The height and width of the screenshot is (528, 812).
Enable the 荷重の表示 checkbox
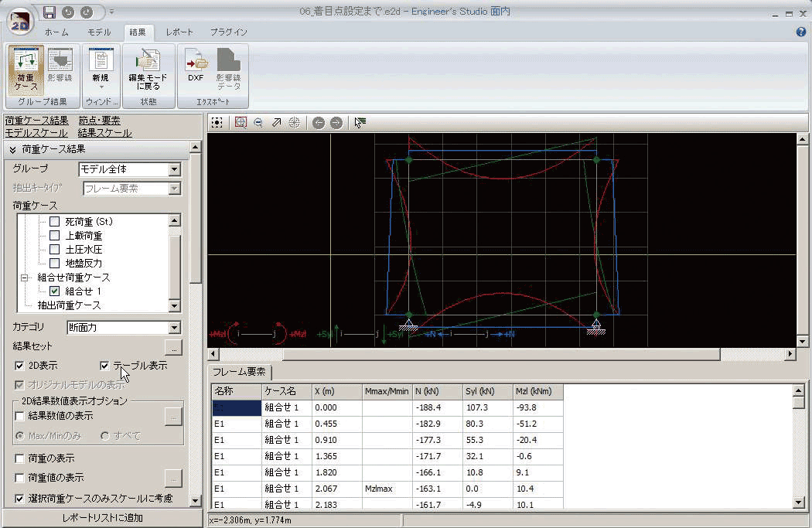tap(19, 458)
